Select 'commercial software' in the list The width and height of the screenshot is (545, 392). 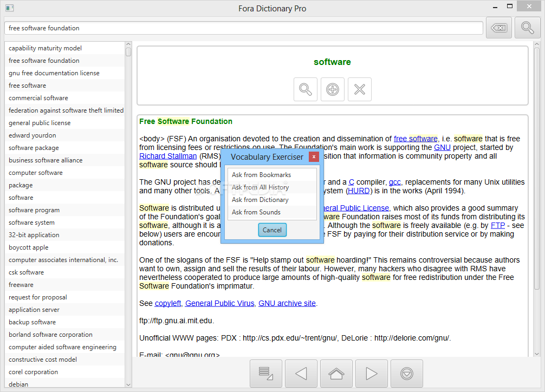pyautogui.click(x=65, y=98)
